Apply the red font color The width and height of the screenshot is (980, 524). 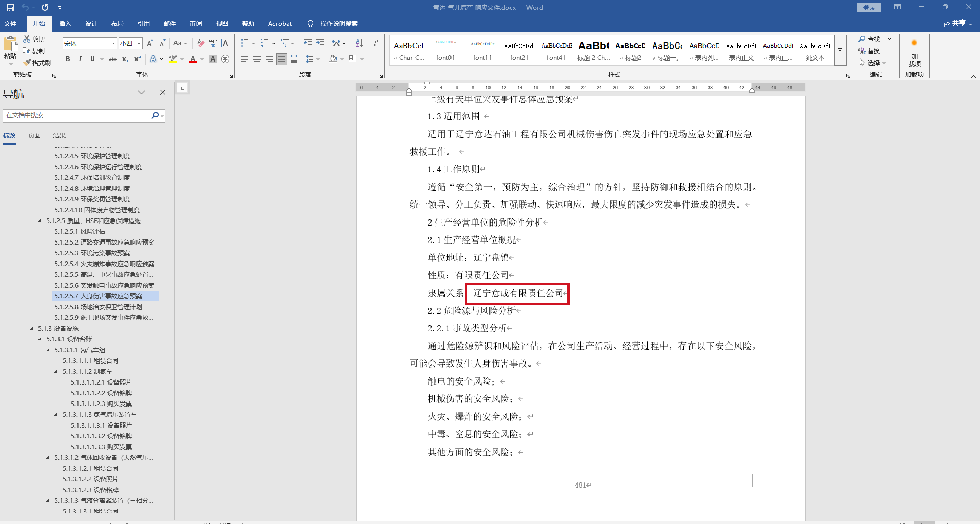193,59
